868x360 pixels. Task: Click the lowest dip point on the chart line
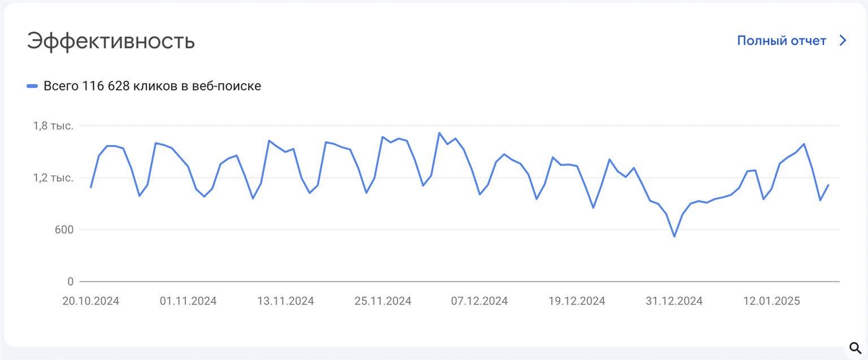[674, 236]
